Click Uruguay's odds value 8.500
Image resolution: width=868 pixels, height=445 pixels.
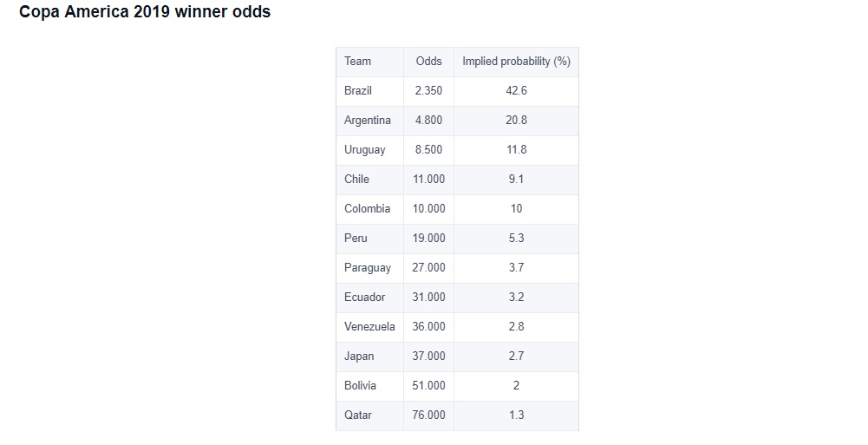click(429, 149)
